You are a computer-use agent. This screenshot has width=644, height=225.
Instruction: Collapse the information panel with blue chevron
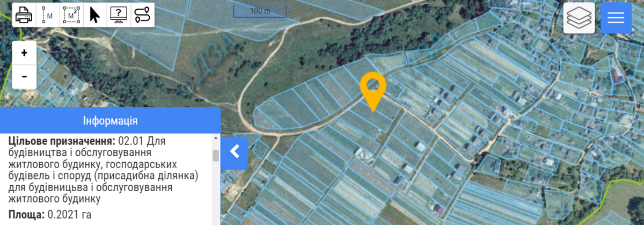(235, 153)
